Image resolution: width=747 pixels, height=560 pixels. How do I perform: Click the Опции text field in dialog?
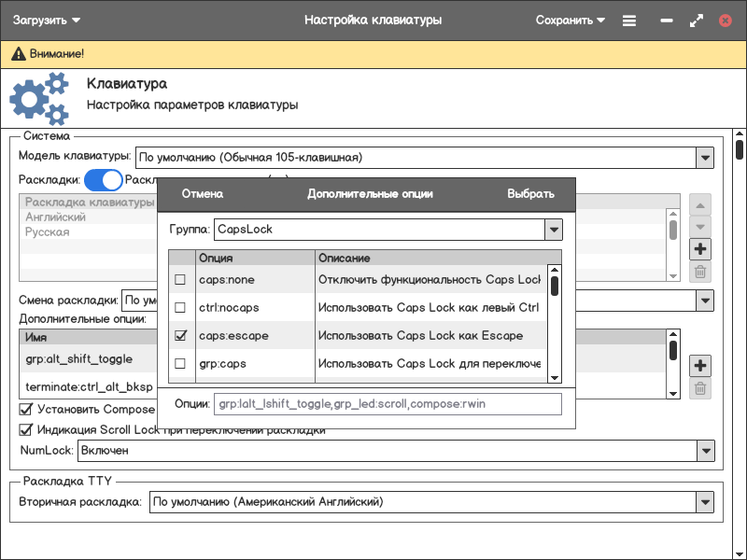388,404
